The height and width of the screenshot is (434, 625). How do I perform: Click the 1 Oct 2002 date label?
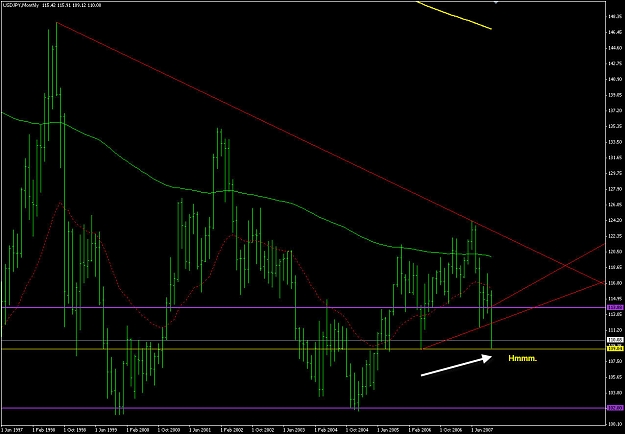click(263, 431)
